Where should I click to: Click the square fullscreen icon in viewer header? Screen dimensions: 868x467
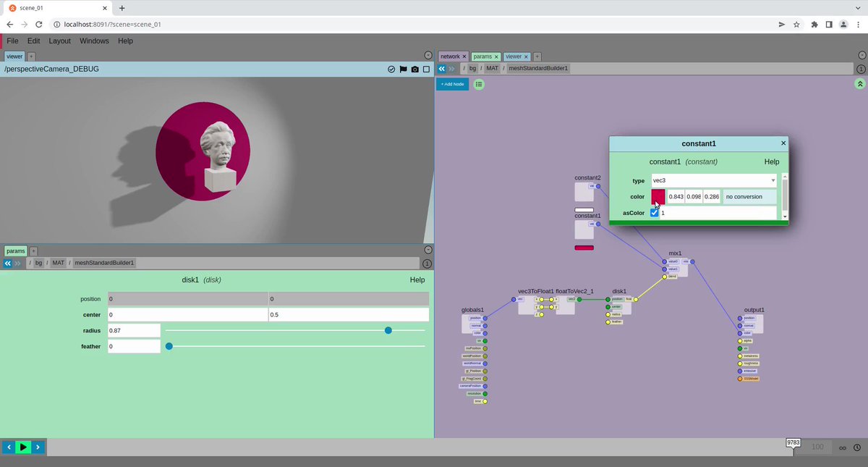(x=426, y=70)
